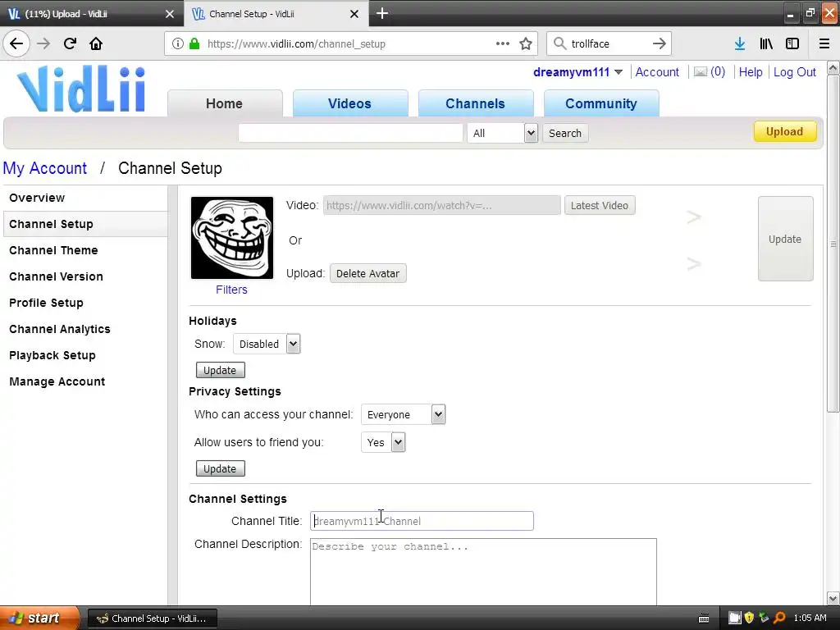
Task: Click the on-screen keyboard taskbar icon
Action: [x=704, y=619]
